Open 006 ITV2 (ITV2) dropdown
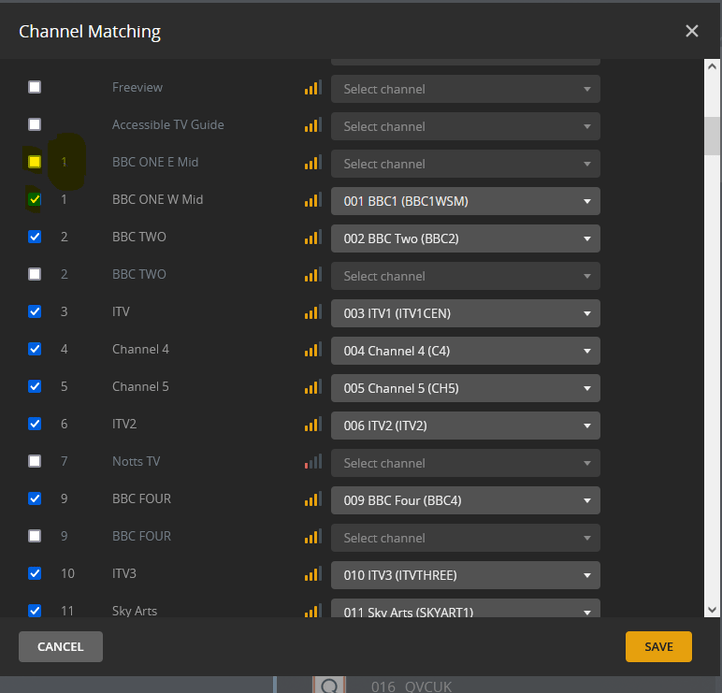 [x=465, y=425]
